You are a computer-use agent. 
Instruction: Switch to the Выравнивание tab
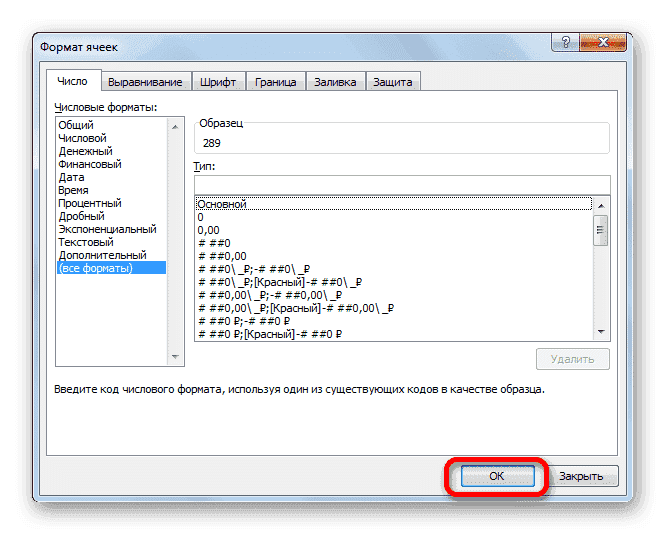pyautogui.click(x=145, y=82)
